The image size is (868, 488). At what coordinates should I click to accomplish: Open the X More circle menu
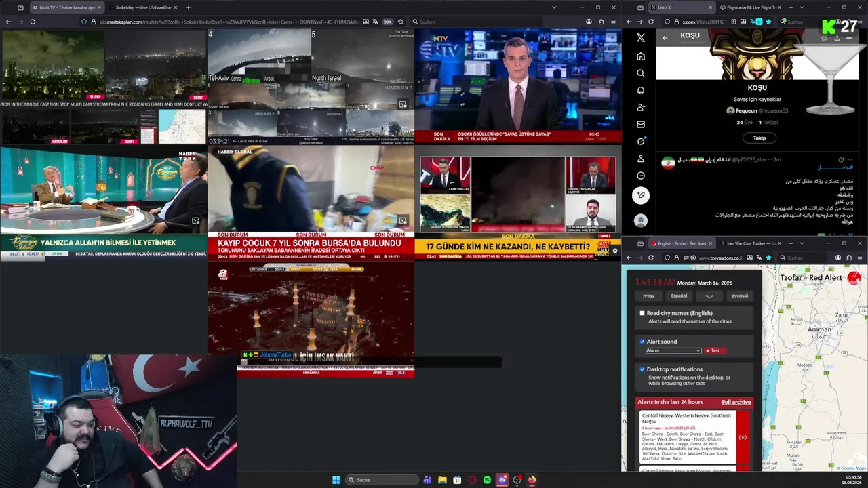click(641, 176)
